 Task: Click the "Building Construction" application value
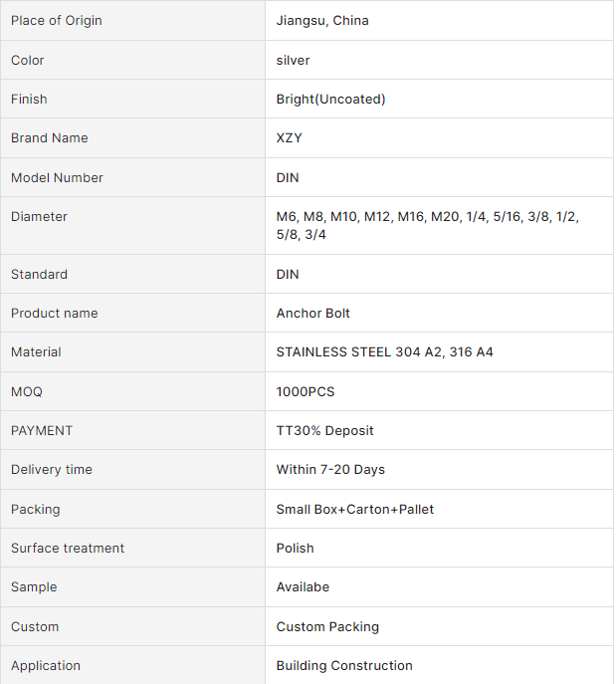(344, 666)
